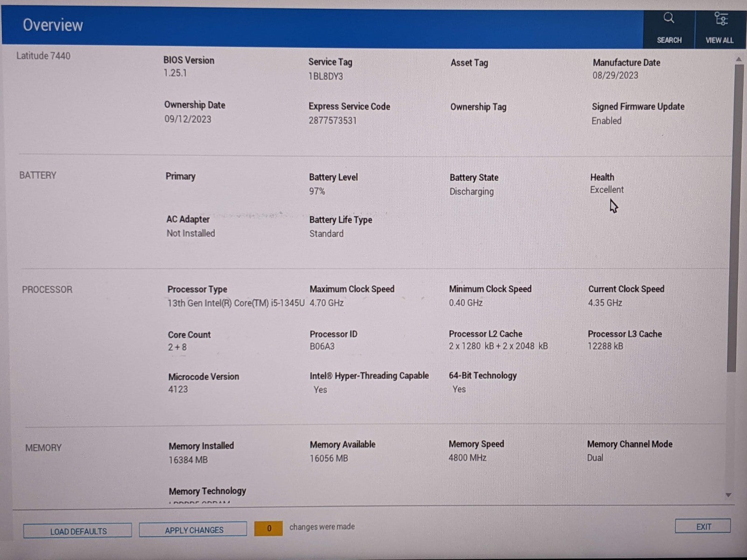Open the Search magnifier icon
The height and width of the screenshot is (560, 747).
669,19
